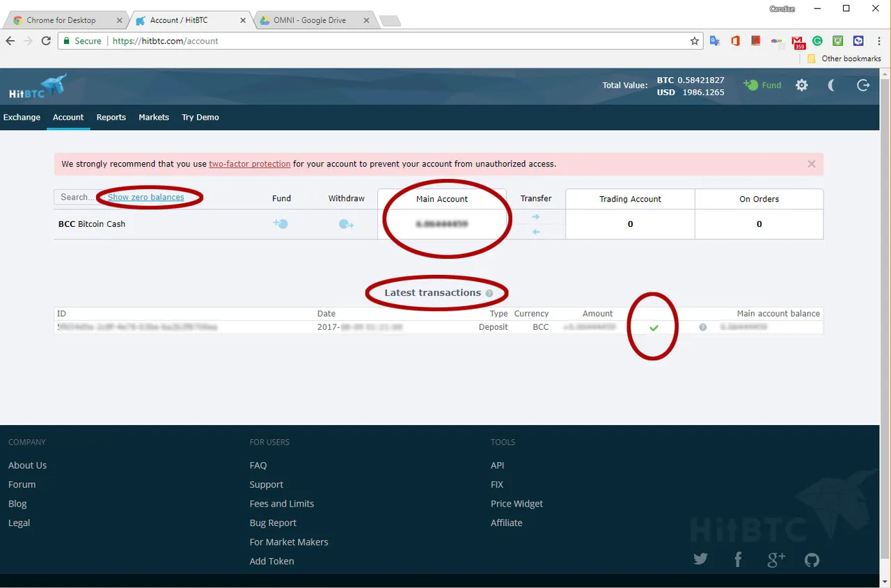This screenshot has height=588, width=891.
Task: Reload the page
Action: [46, 41]
